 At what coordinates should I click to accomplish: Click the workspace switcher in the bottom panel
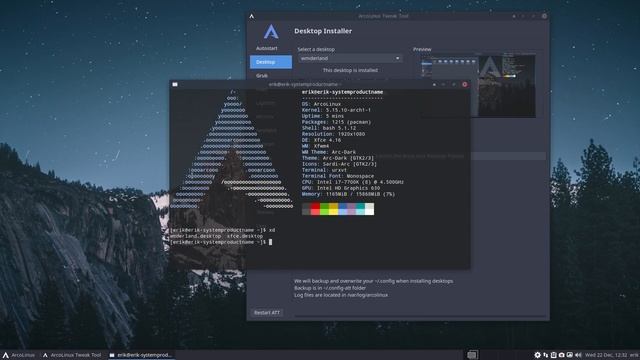coord(472,355)
